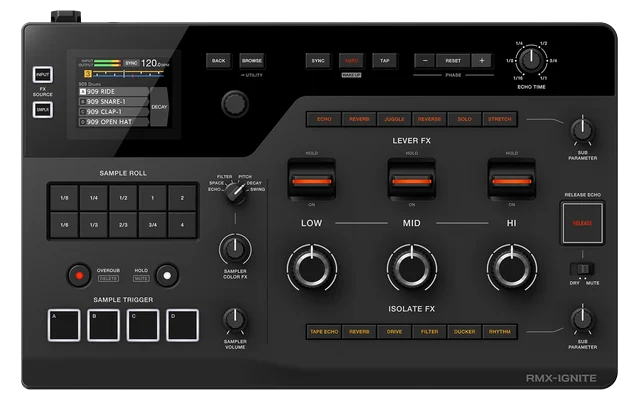This screenshot has width=640, height=400.
Task: Flip the MID band lever
Action: pyautogui.click(x=411, y=180)
